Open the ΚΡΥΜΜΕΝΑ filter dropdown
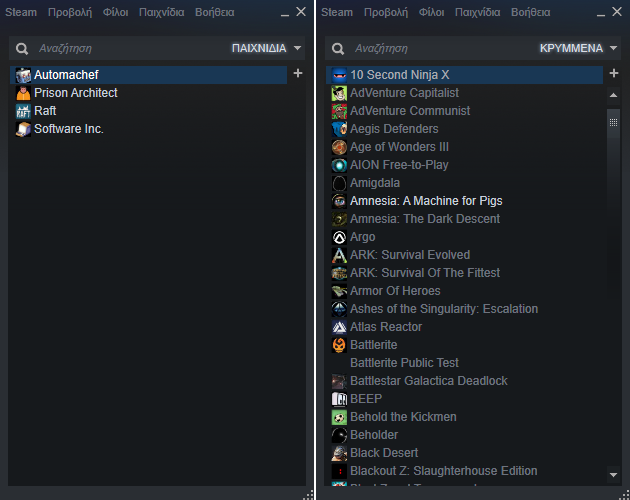The image size is (630, 500). click(x=579, y=48)
